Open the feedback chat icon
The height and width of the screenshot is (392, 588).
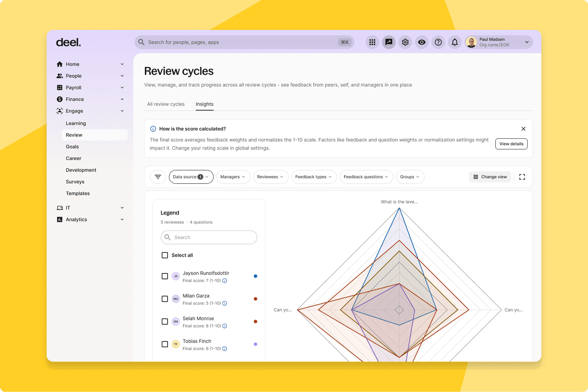pyautogui.click(x=389, y=42)
